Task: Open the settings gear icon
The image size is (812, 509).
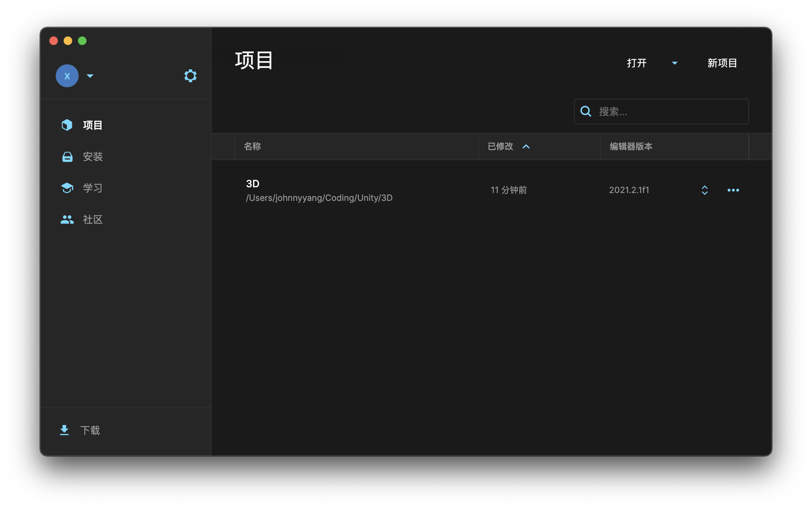Action: [190, 76]
